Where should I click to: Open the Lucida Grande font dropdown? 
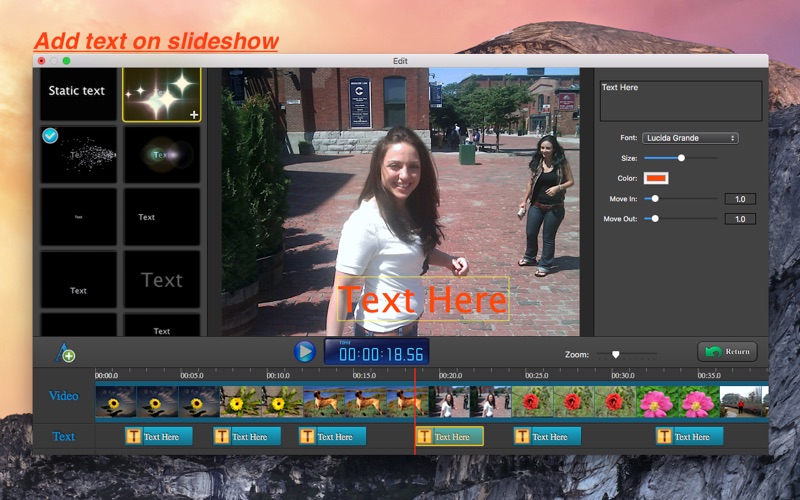[690, 138]
